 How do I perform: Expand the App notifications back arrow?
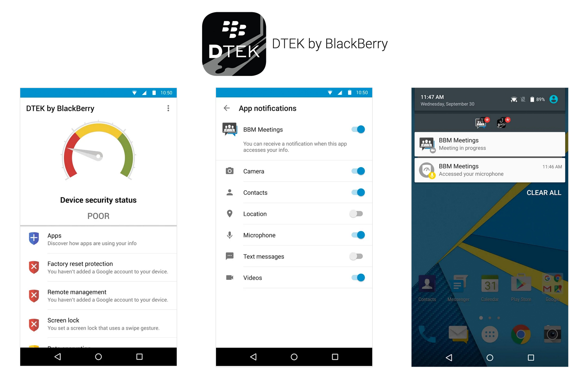click(x=226, y=108)
